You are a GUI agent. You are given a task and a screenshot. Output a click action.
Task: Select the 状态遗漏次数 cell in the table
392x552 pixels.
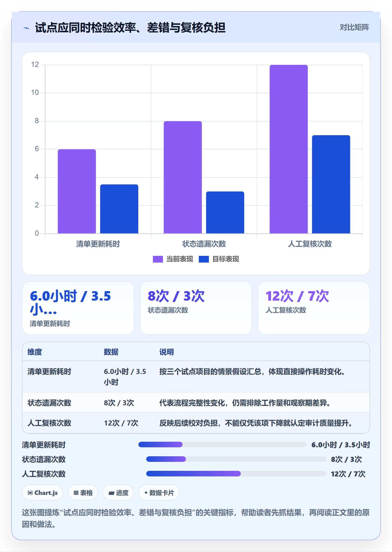[x=49, y=403]
